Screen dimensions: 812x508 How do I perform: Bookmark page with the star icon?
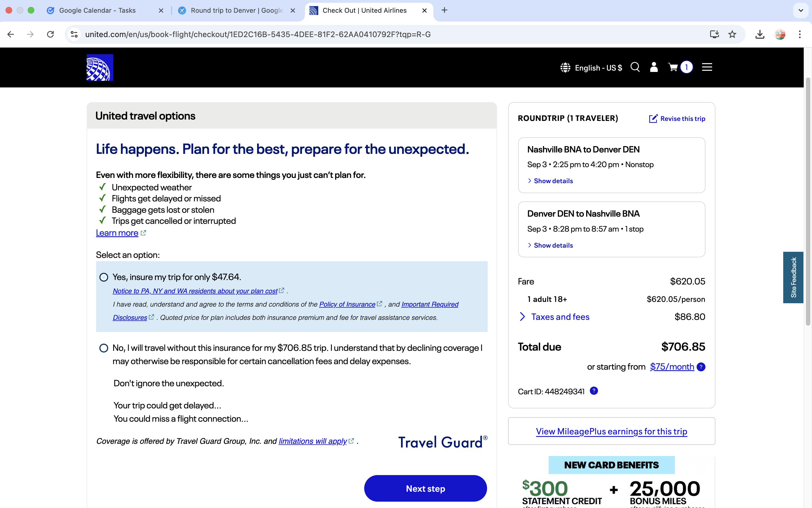tap(732, 34)
